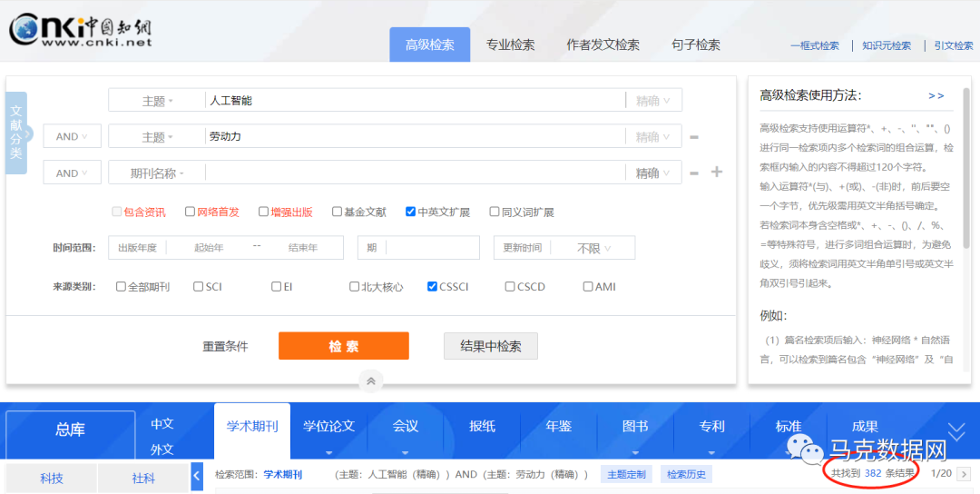980x494 pixels.
Task: Open the 文献分类 side panel
Action: pyautogui.click(x=16, y=133)
